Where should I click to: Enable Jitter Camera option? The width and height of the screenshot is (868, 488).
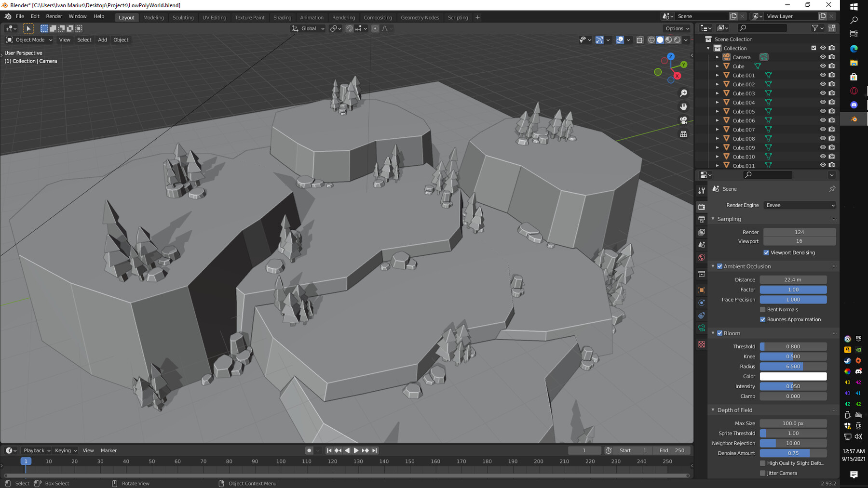[763, 473]
